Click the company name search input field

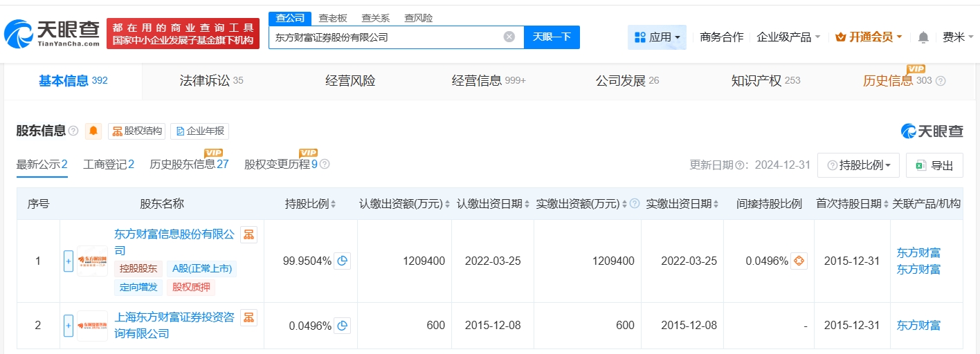pos(384,37)
